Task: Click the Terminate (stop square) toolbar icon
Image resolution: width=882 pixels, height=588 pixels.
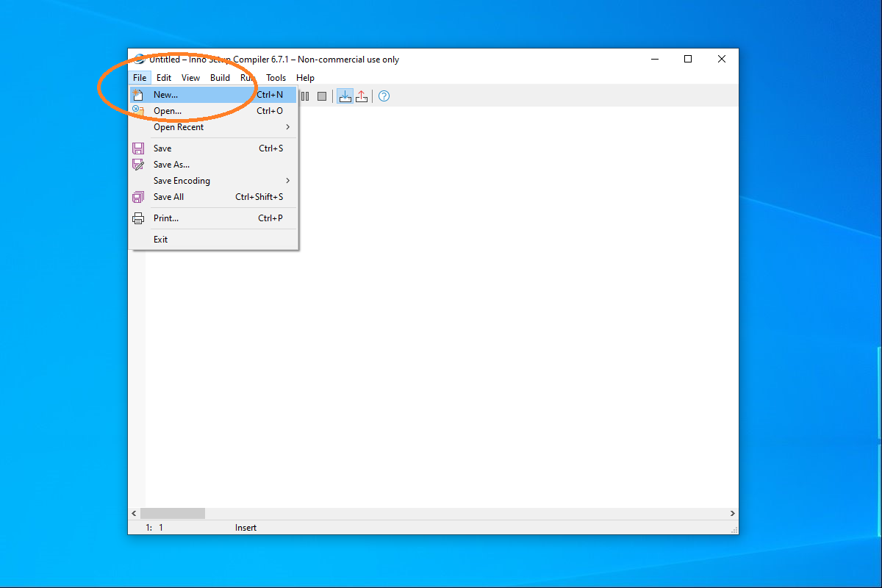Action: pyautogui.click(x=322, y=96)
